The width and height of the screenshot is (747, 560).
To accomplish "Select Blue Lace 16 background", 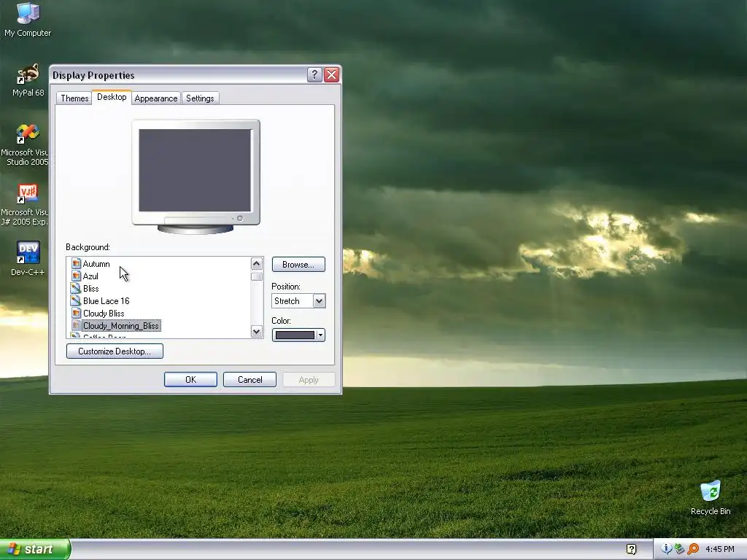I will point(107,301).
